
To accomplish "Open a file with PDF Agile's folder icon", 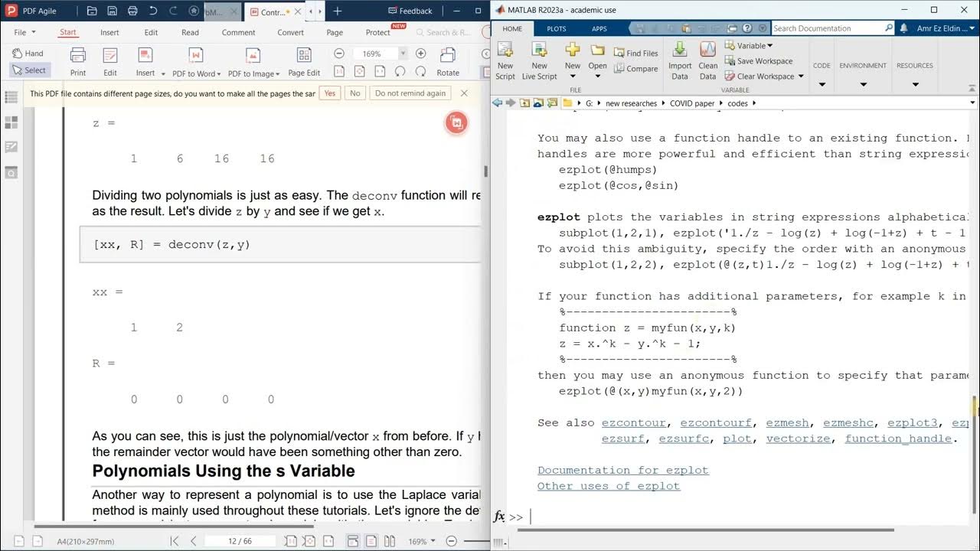I will coord(92,11).
